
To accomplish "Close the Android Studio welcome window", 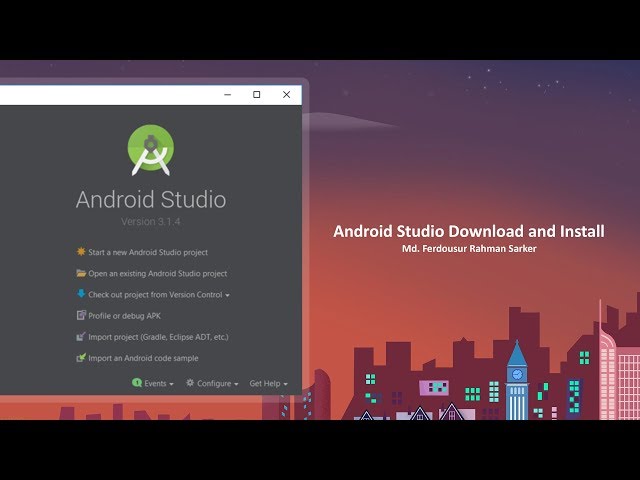I will coord(287,95).
